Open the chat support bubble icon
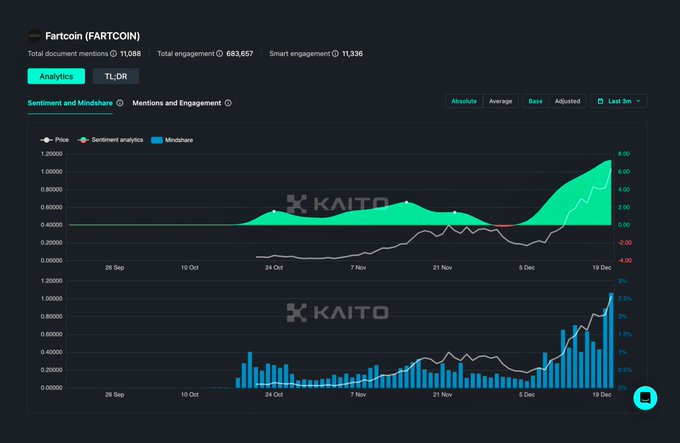 point(645,398)
